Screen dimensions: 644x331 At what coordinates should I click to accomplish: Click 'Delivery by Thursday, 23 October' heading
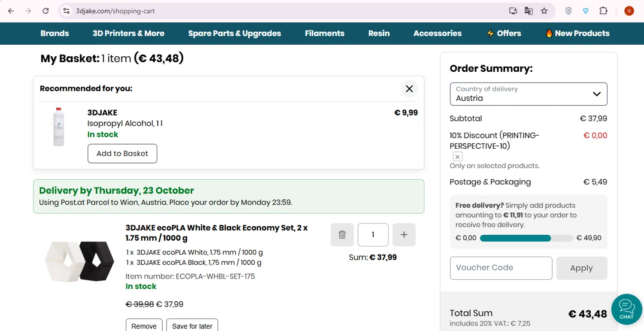point(116,190)
